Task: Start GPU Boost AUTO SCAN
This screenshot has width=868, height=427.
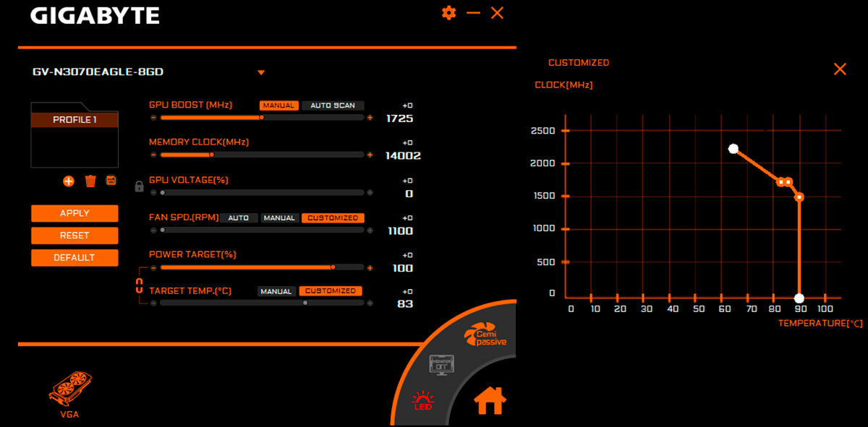Action: (x=333, y=105)
